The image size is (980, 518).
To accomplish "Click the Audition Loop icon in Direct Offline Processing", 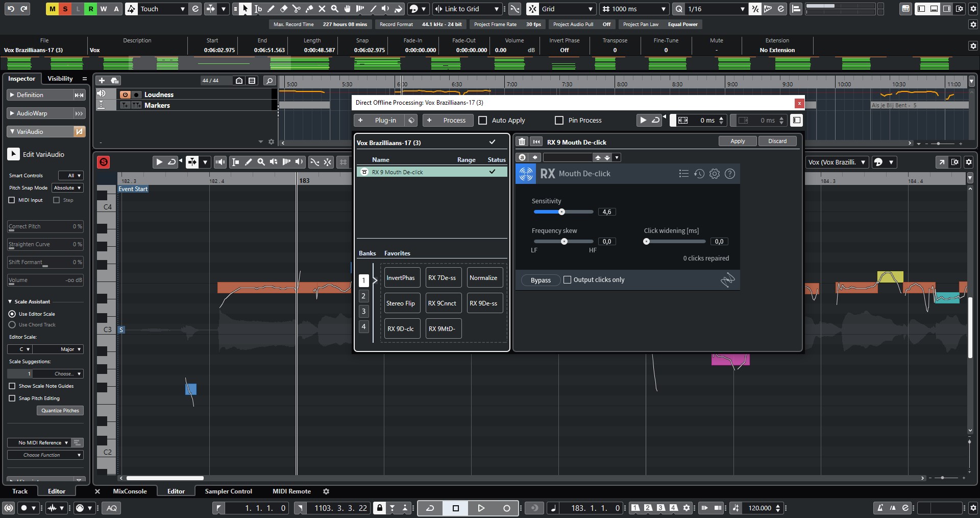I will [656, 120].
